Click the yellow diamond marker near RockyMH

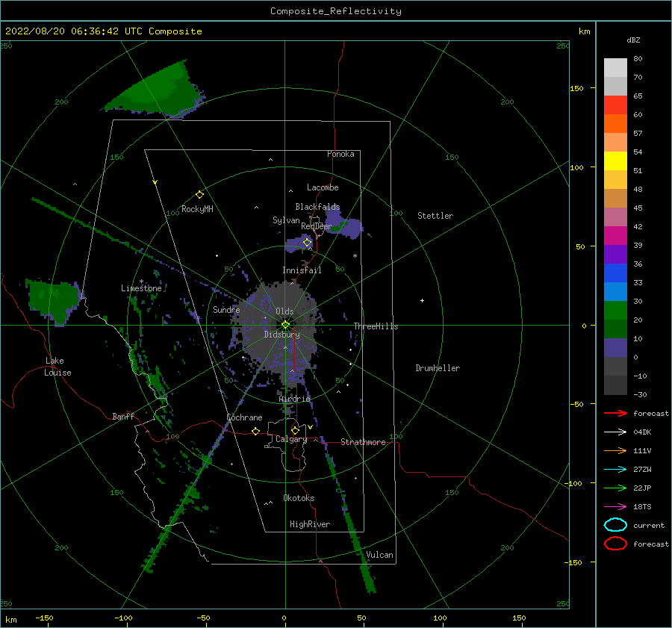click(199, 195)
